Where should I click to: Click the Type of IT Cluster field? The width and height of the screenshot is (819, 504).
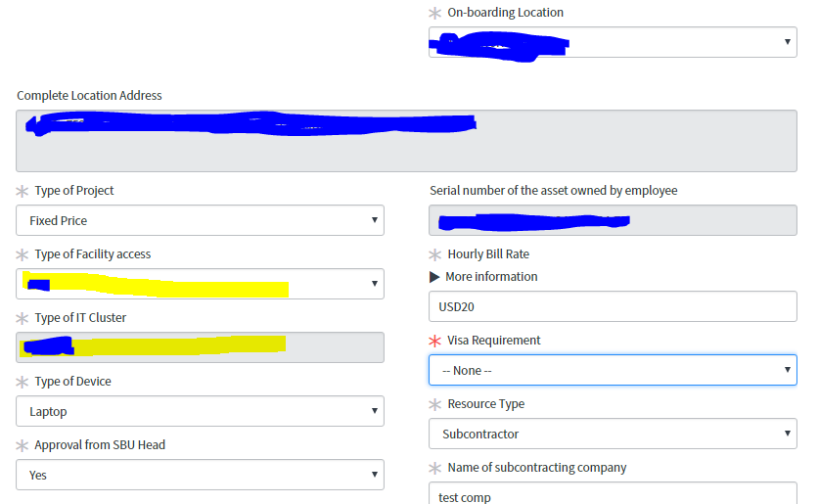coord(200,347)
